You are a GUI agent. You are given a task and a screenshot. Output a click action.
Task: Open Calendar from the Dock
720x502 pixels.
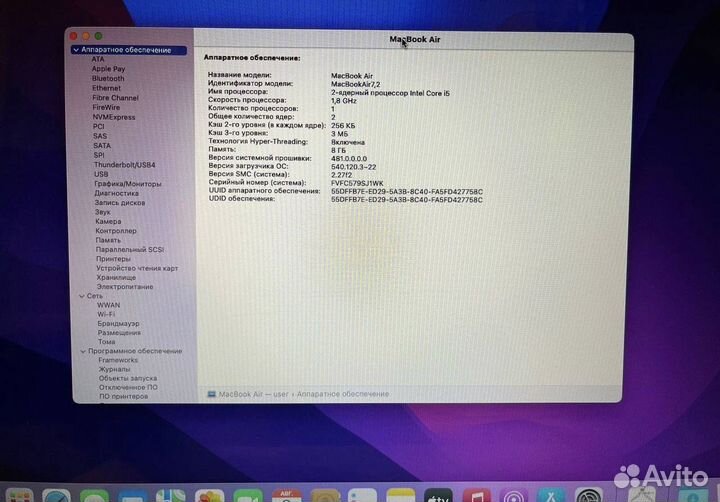coord(287,496)
